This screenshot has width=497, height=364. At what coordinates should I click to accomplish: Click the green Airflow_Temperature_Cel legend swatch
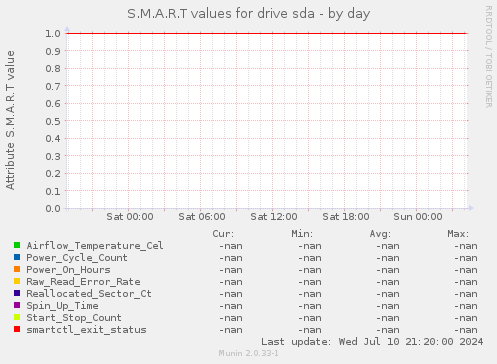point(17,245)
